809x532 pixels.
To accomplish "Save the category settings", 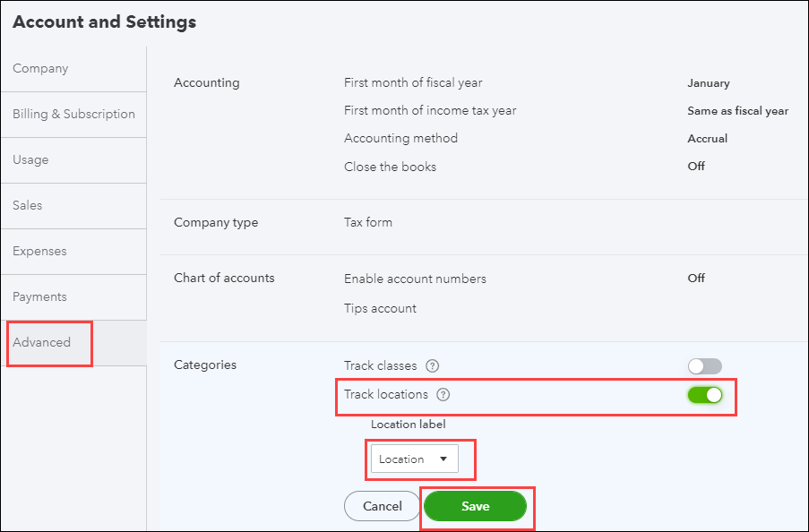I will click(x=475, y=506).
